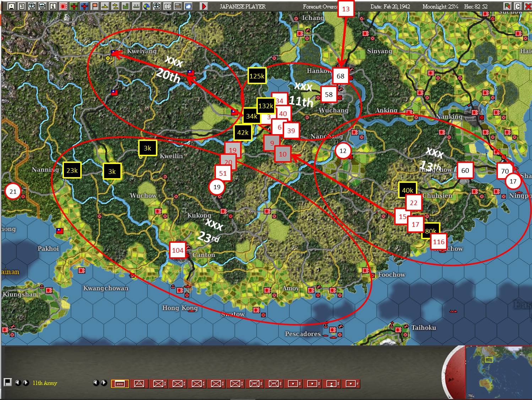The width and height of the screenshot is (532, 400).
Task: Click the crosshair target toolbar icon
Action: (157, 6)
